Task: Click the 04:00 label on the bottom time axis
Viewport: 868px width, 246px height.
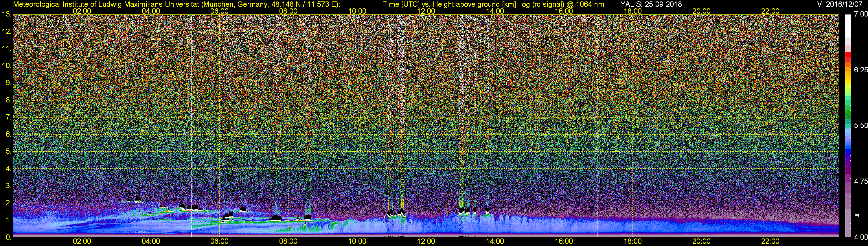Action: point(151,242)
